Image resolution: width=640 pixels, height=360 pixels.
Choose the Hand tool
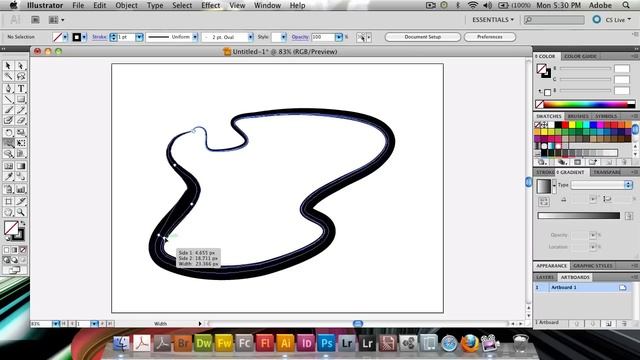point(8,212)
